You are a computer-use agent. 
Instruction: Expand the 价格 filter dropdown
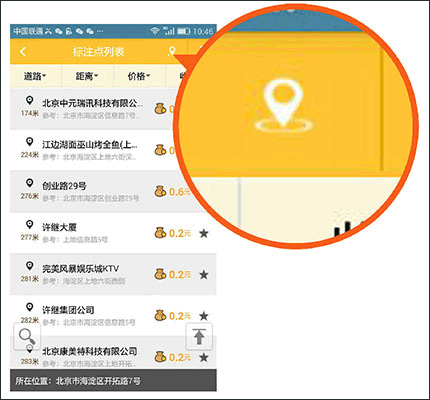(x=139, y=76)
